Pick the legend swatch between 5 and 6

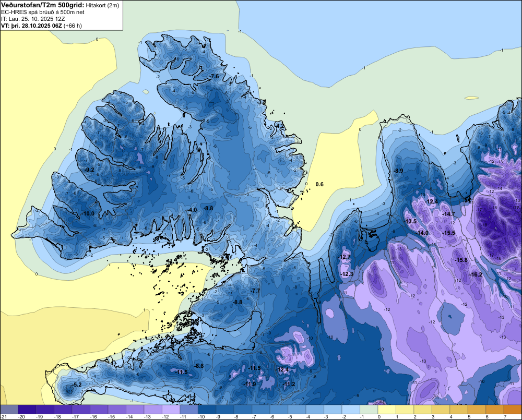pos(477,409)
